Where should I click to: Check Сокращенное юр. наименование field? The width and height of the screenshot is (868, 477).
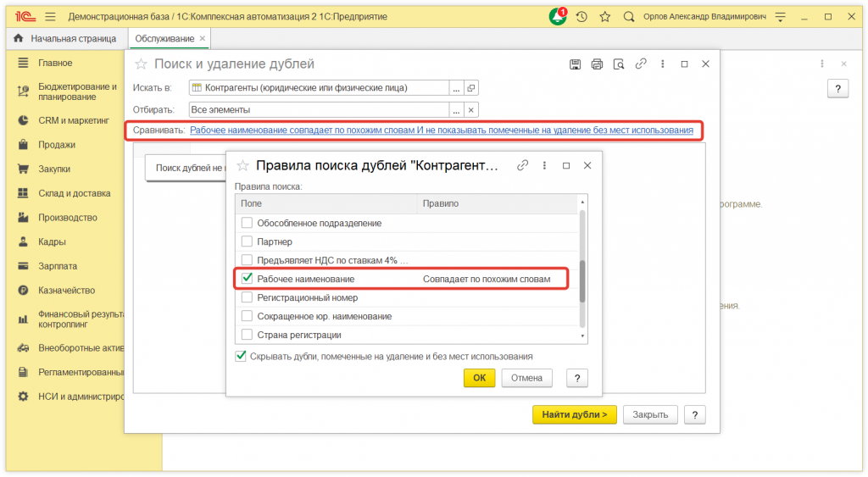click(x=247, y=316)
